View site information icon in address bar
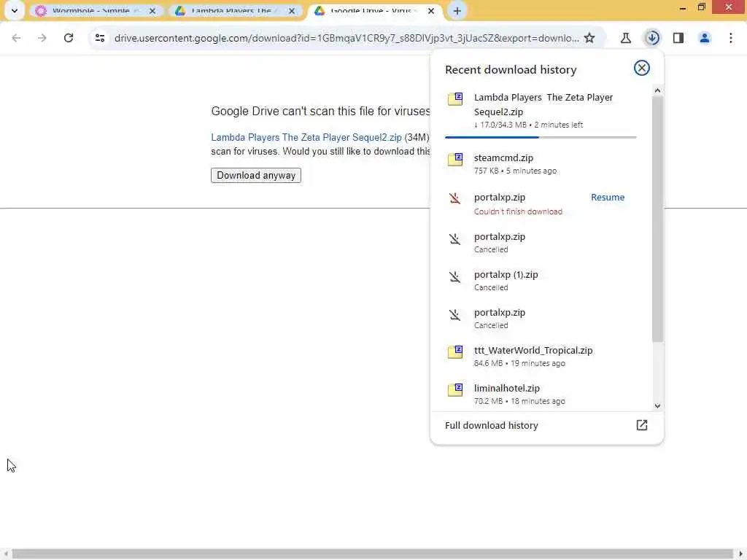The height and width of the screenshot is (560, 747). pos(100,38)
